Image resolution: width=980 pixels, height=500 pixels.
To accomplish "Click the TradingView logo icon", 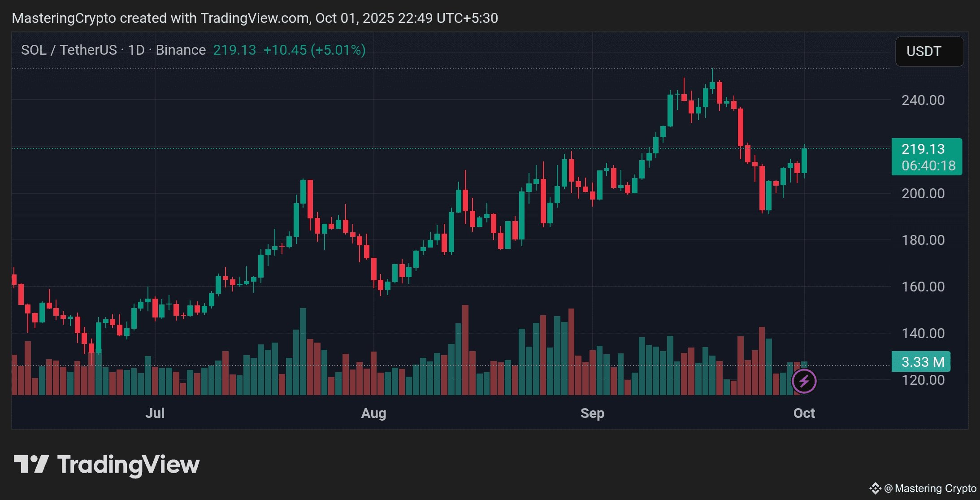I will 31,464.
